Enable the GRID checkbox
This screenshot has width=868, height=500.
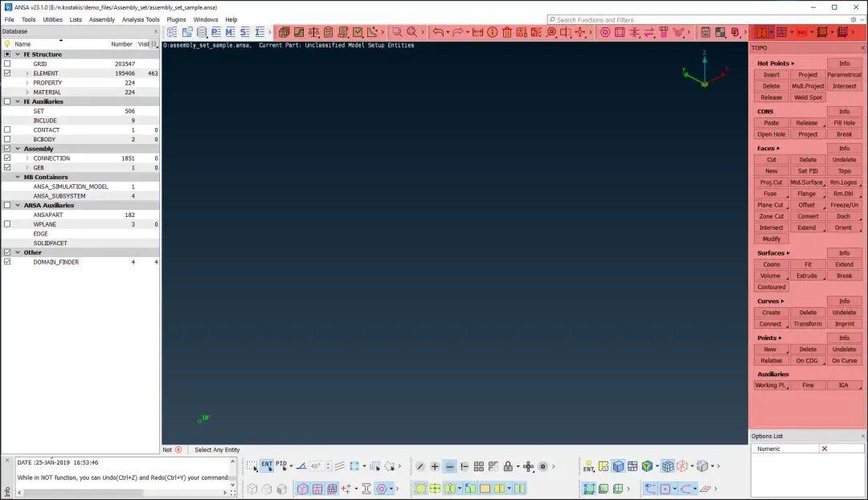[7, 64]
